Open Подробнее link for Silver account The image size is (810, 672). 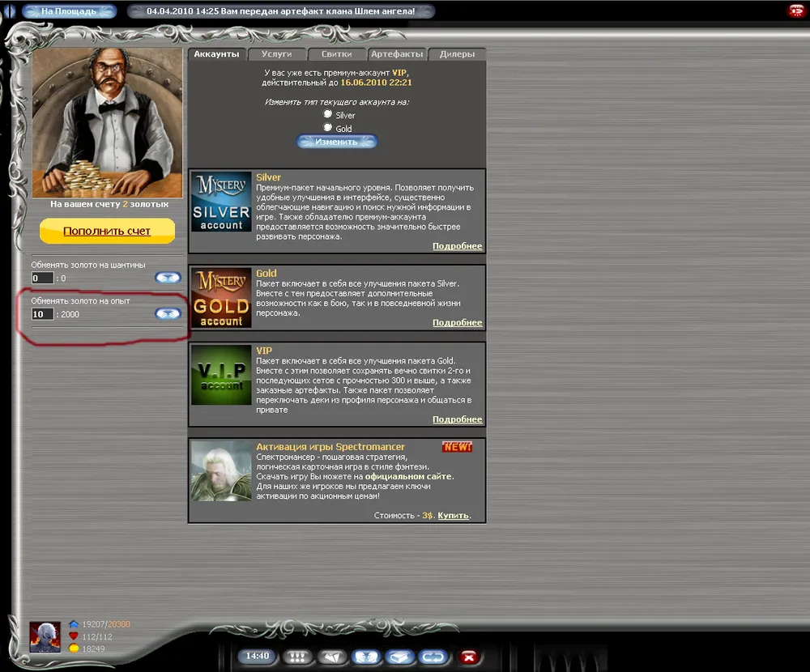pos(457,246)
